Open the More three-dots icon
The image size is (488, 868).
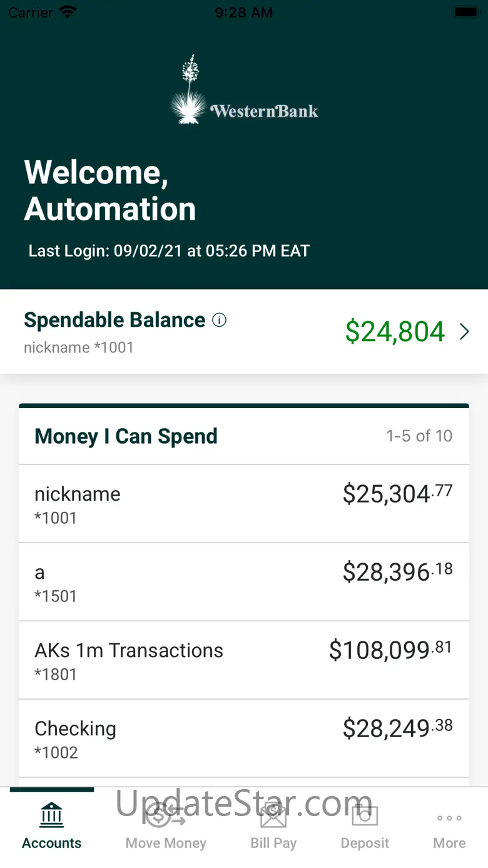(x=449, y=818)
